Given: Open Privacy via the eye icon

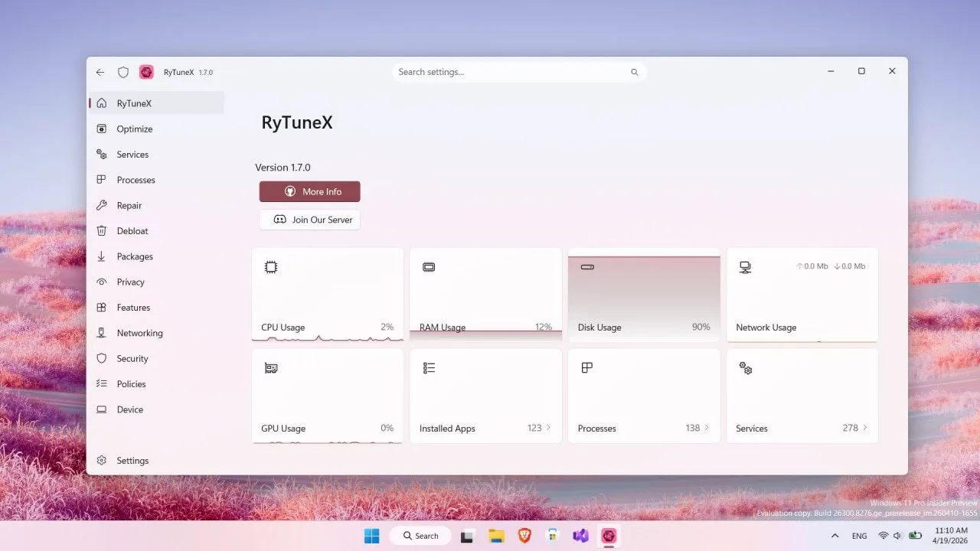Looking at the screenshot, I should pos(101,282).
